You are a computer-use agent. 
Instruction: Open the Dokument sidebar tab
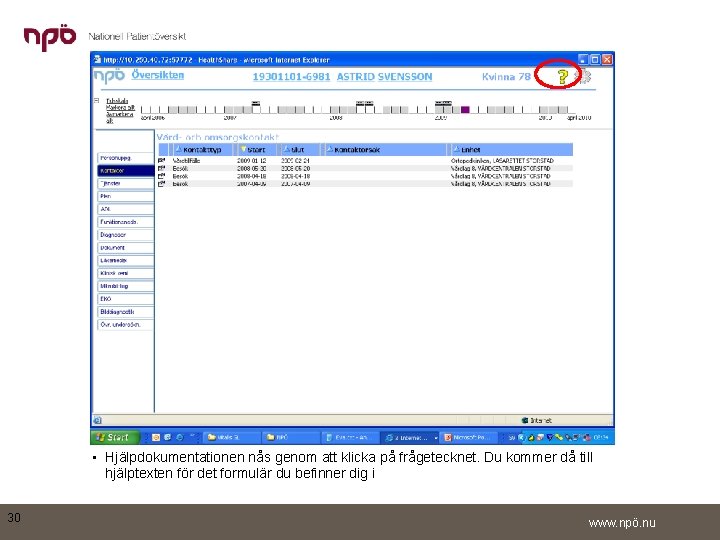pyautogui.click(x=125, y=248)
